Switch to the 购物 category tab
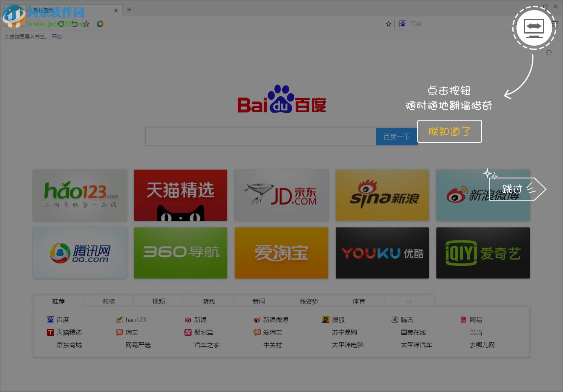This screenshot has height=392, width=563. pos(108,301)
